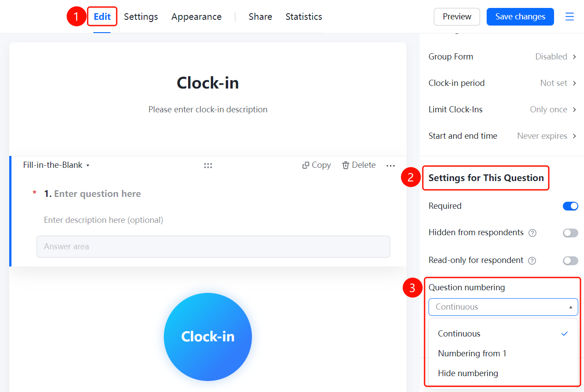Image resolution: width=584 pixels, height=392 pixels.
Task: Choose Numbering from 1 option
Action: (503, 354)
